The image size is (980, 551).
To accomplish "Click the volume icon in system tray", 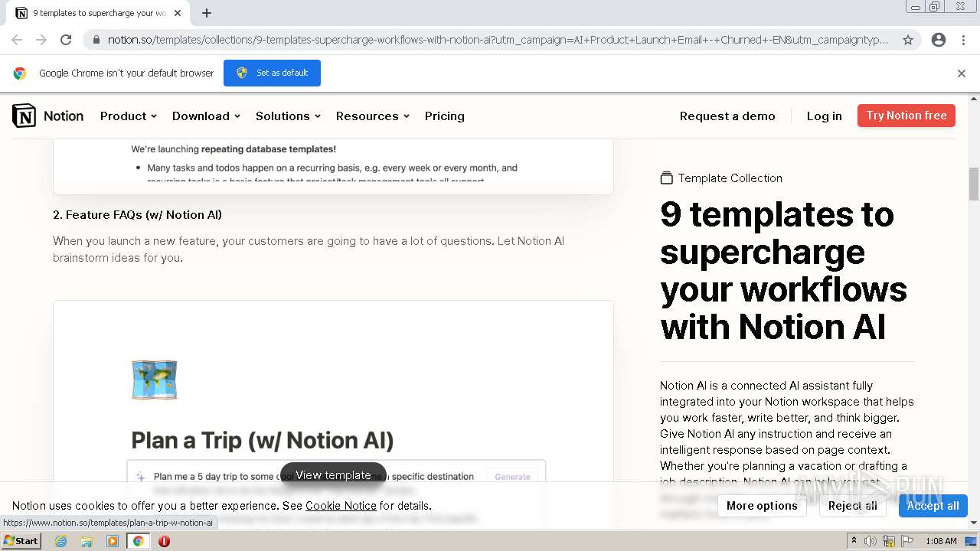I will tap(871, 541).
